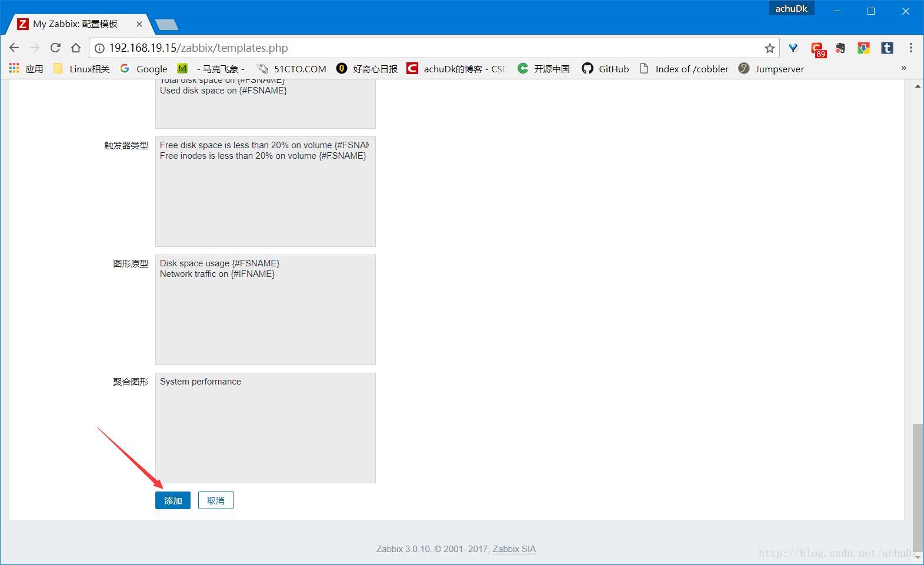Minimize the browser window

[x=837, y=11]
